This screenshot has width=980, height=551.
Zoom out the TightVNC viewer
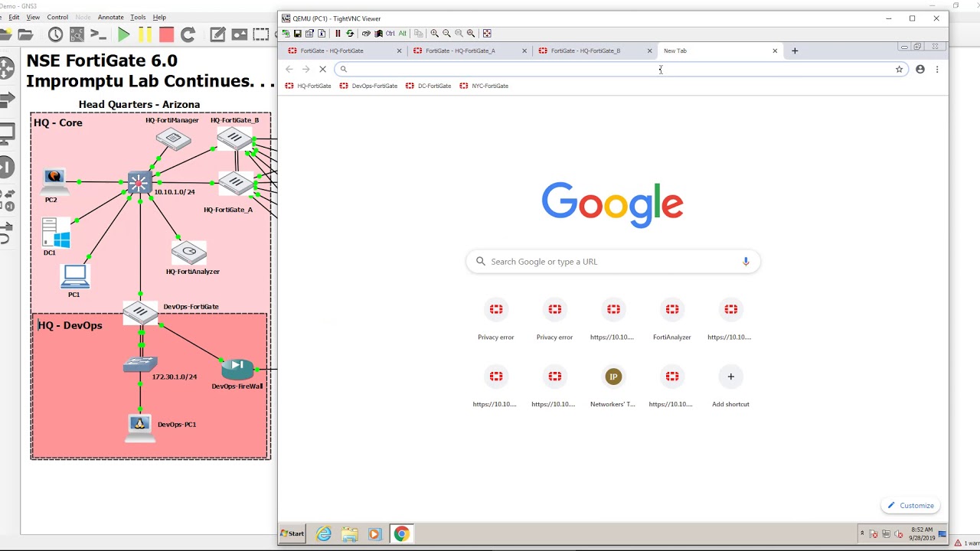(446, 33)
